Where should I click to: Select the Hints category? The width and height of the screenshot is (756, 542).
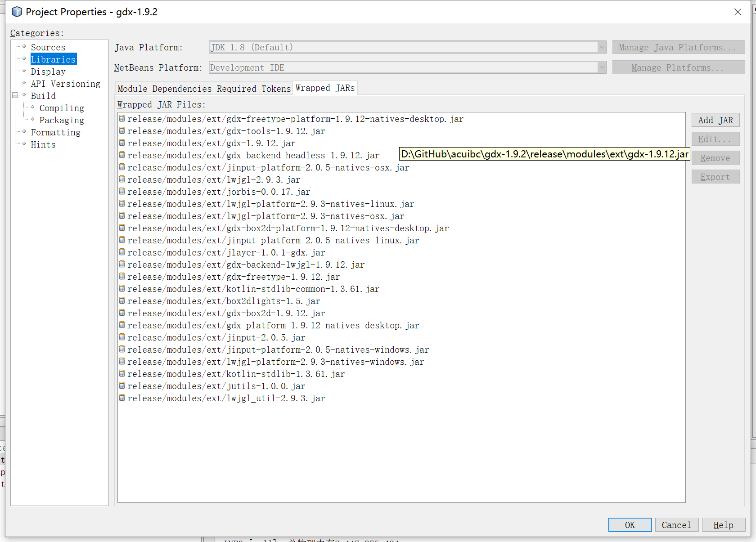click(43, 144)
